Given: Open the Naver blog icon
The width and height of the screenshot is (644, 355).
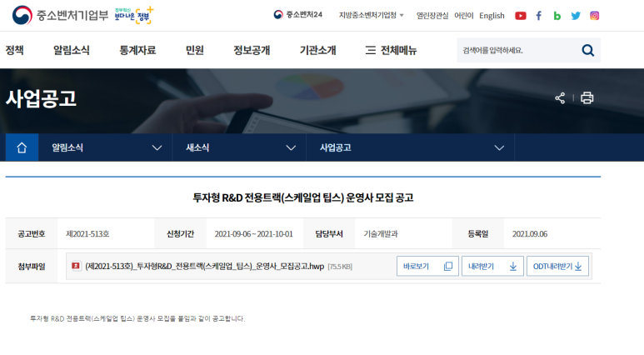Looking at the screenshot, I should pyautogui.click(x=557, y=16).
